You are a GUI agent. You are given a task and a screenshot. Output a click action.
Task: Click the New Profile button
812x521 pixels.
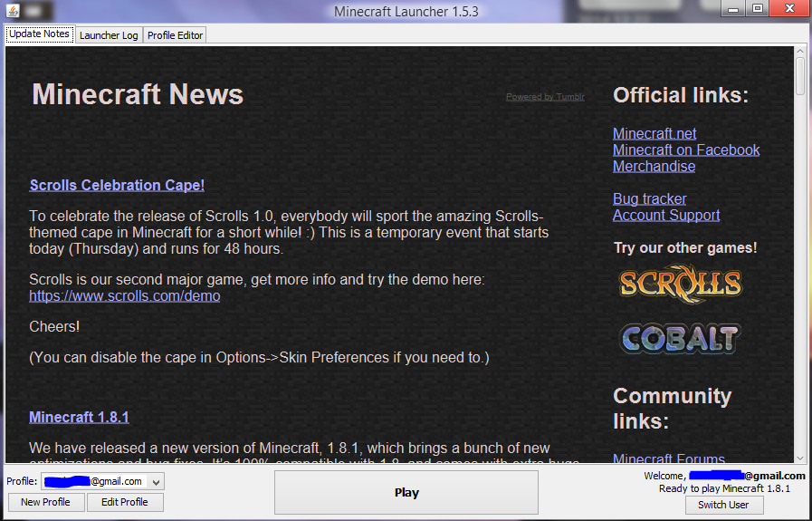tap(45, 502)
